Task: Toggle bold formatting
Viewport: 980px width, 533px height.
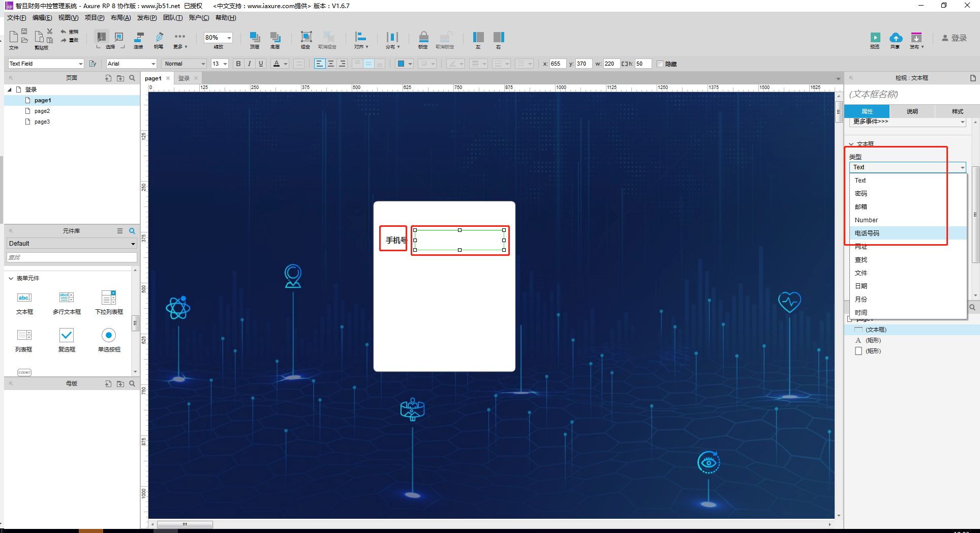Action: click(238, 64)
